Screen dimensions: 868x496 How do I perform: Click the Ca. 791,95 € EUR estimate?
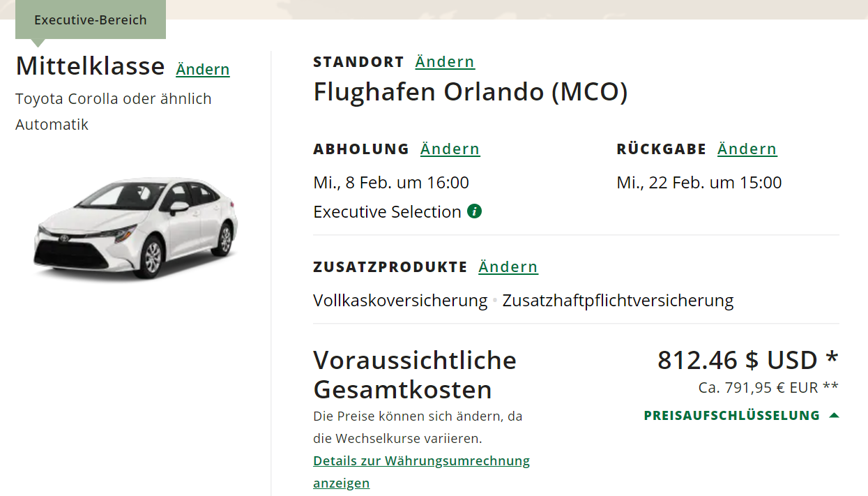click(x=768, y=388)
